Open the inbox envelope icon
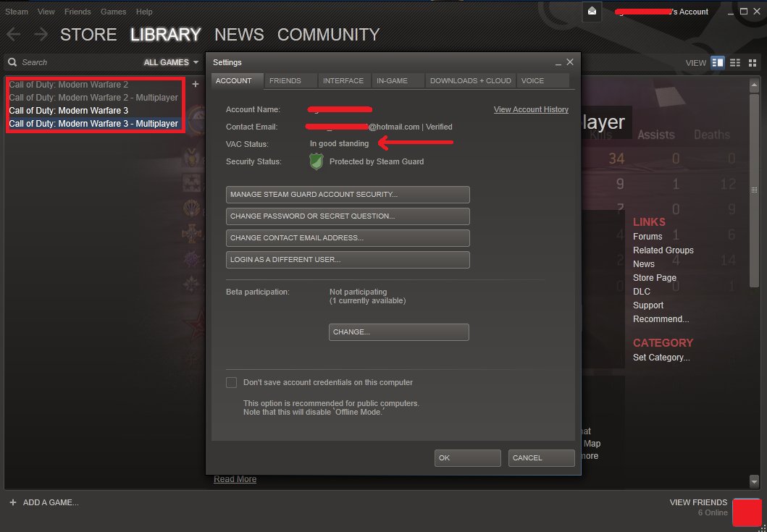767x532 pixels. tap(592, 12)
